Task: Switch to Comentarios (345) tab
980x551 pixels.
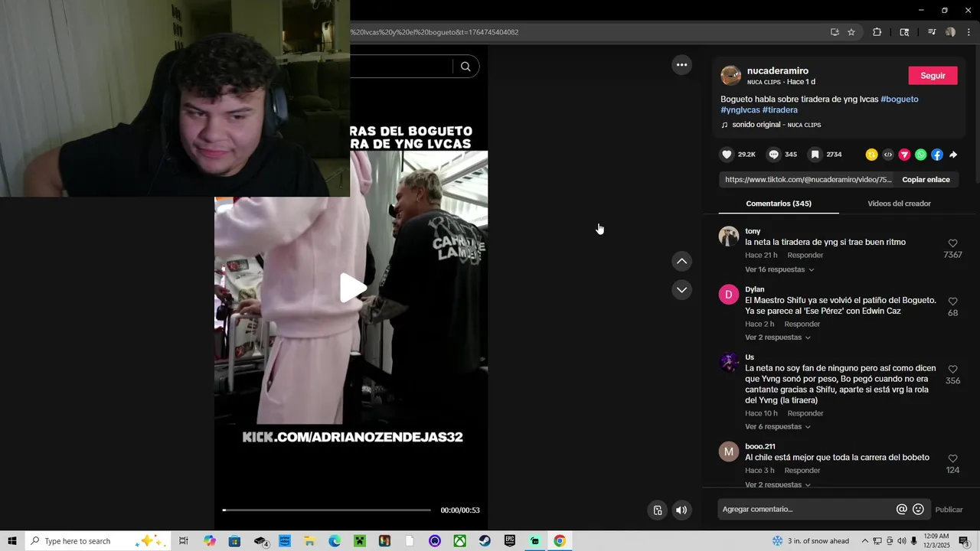Action: 779,204
